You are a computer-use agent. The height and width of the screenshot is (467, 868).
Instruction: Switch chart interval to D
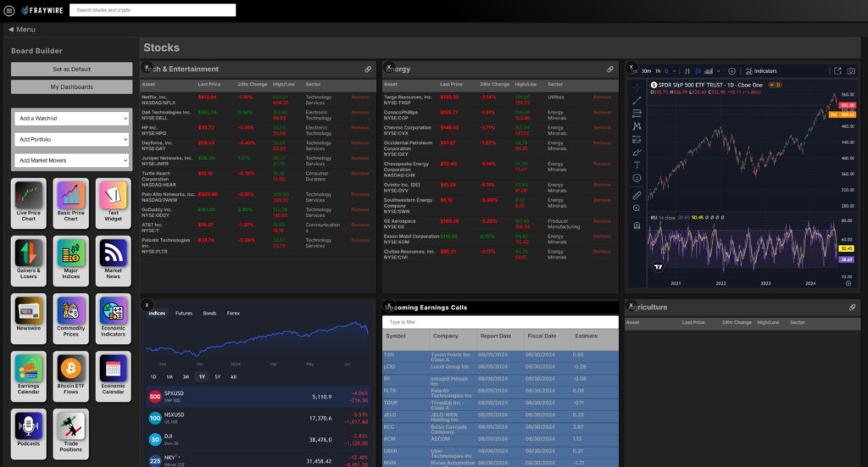(666, 71)
